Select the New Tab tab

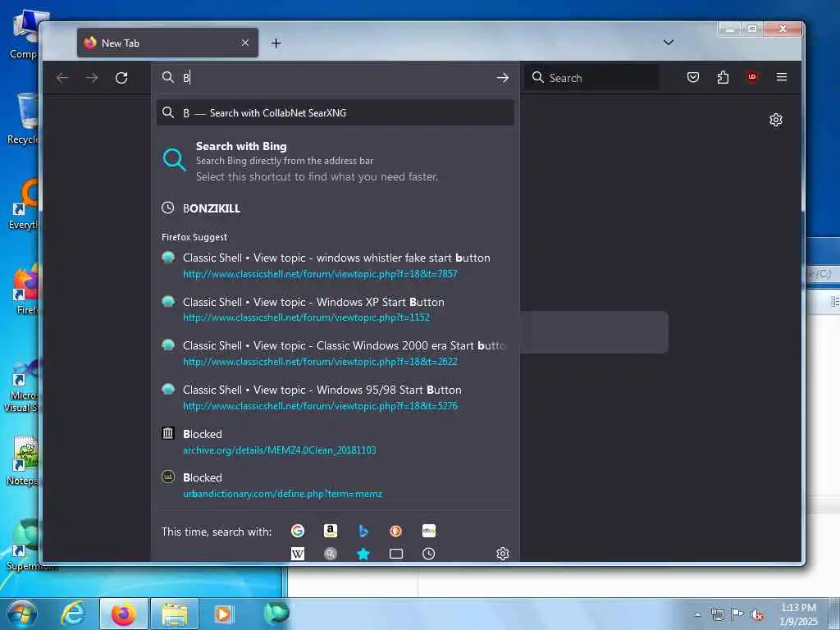(167, 43)
